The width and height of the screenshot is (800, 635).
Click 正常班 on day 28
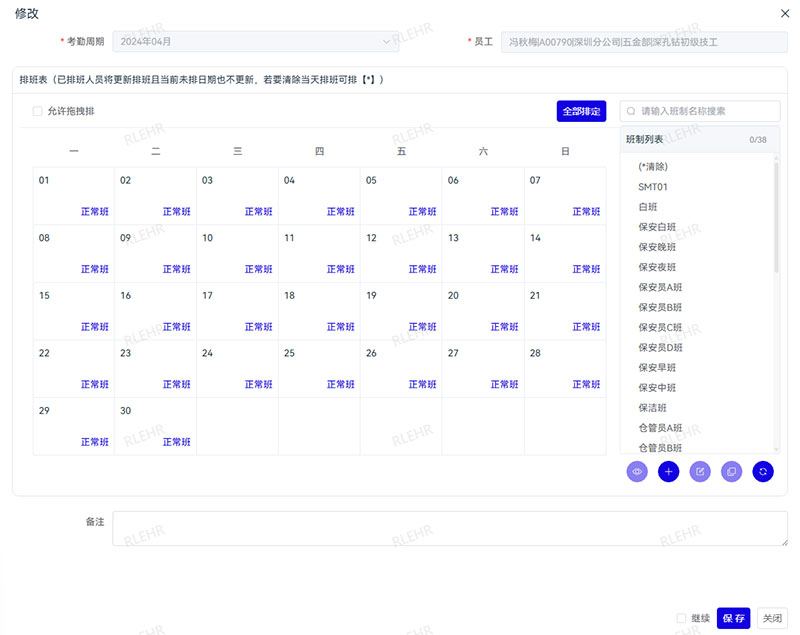coord(586,384)
